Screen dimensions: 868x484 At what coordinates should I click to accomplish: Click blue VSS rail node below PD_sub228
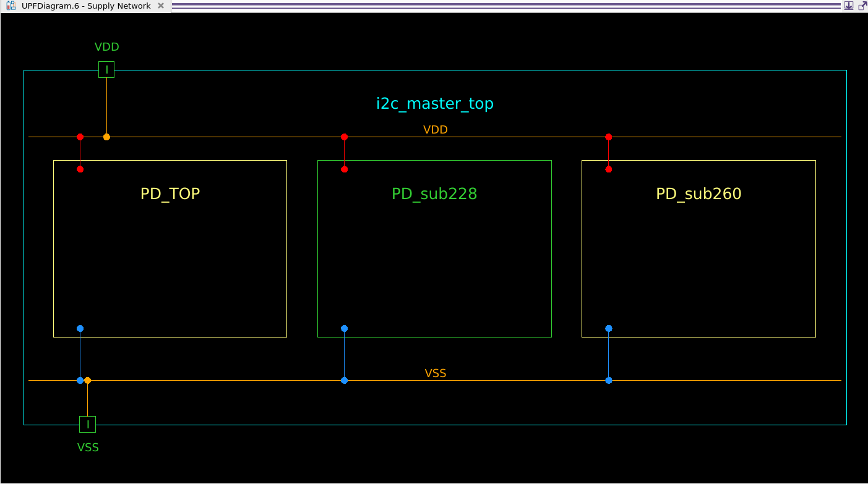pyautogui.click(x=345, y=380)
